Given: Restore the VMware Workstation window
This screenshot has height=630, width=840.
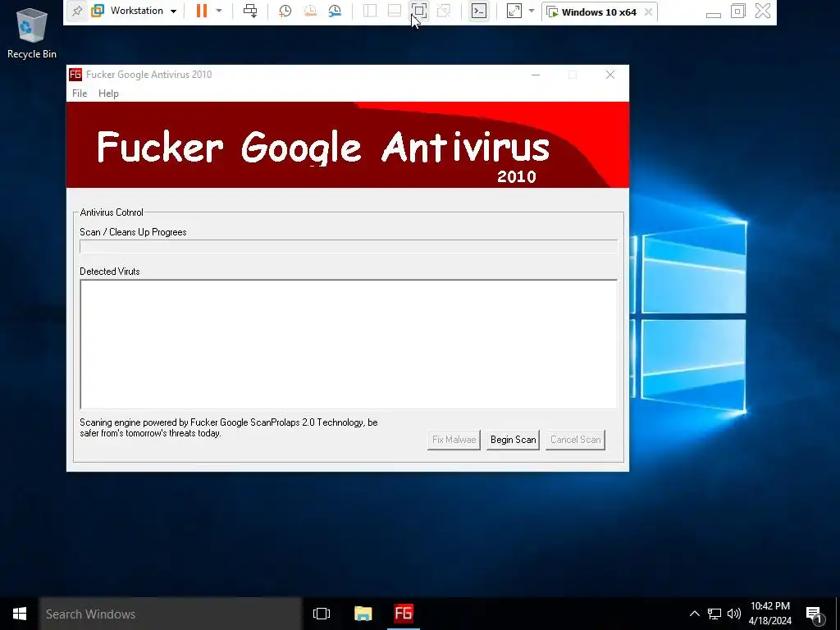Looking at the screenshot, I should [x=737, y=11].
